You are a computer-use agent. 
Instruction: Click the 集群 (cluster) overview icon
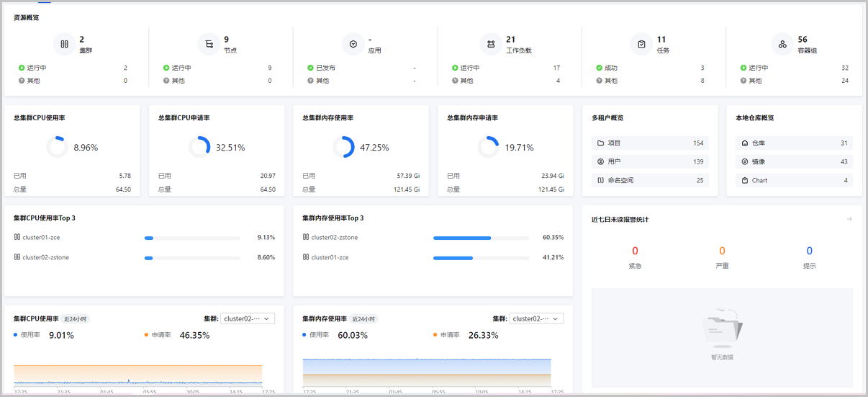(x=65, y=44)
